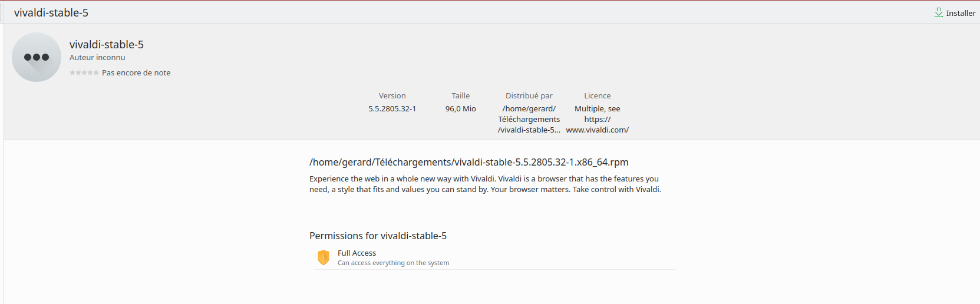Viewport: 980px width, 304px height.
Task: Click the 'Distribué par' path value
Action: coord(529,120)
